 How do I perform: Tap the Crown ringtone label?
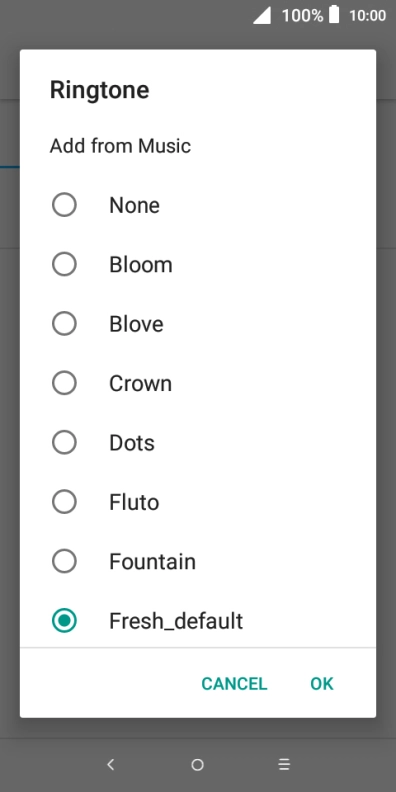click(140, 383)
